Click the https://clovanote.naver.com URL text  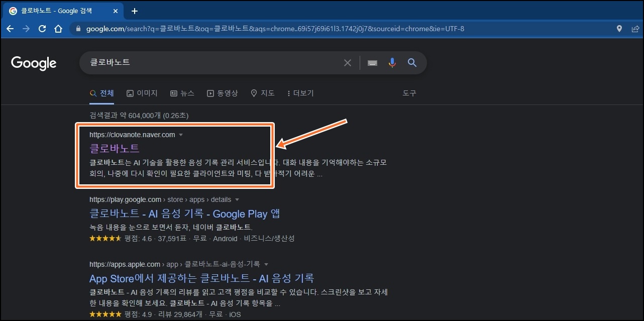pos(132,135)
